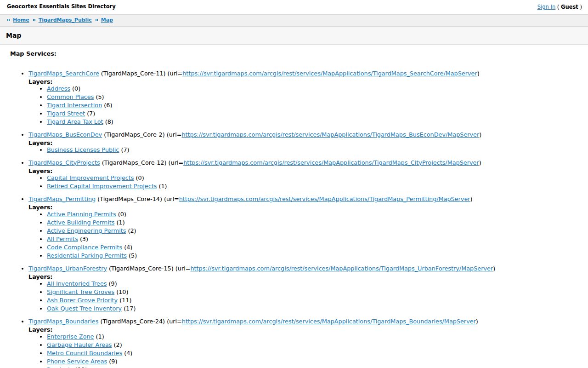The height and width of the screenshot is (368, 588).
Task: Open the TigardMaps_SearchCore map service
Action: point(64,74)
